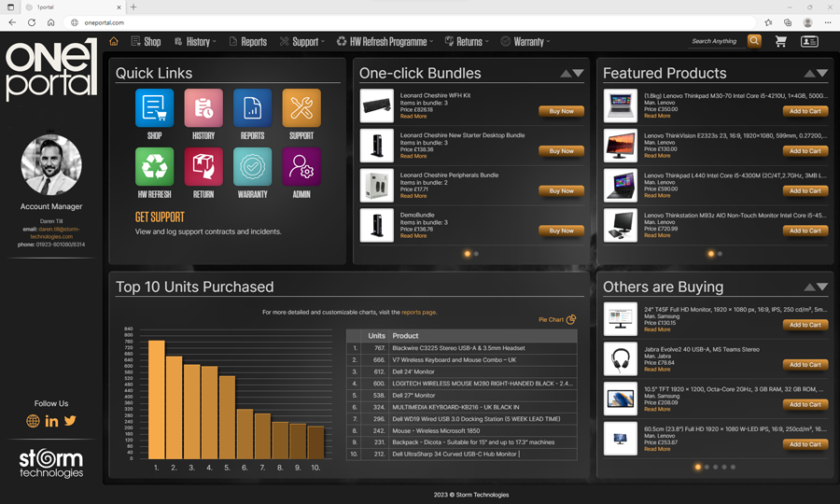The image size is (840, 504).
Task: Buy the Leonard Cheshire WFH Kit bundle
Action: click(x=561, y=111)
